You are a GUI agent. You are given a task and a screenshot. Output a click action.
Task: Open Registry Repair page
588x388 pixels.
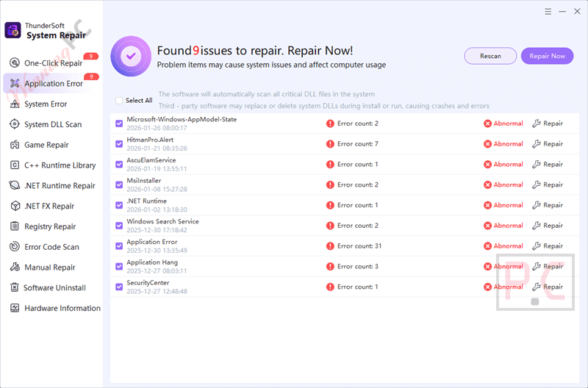pyautogui.click(x=51, y=226)
